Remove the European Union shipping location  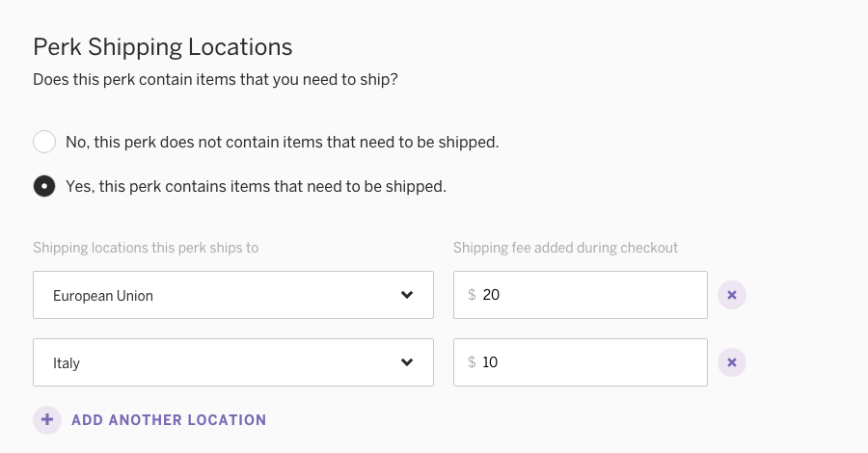click(732, 295)
